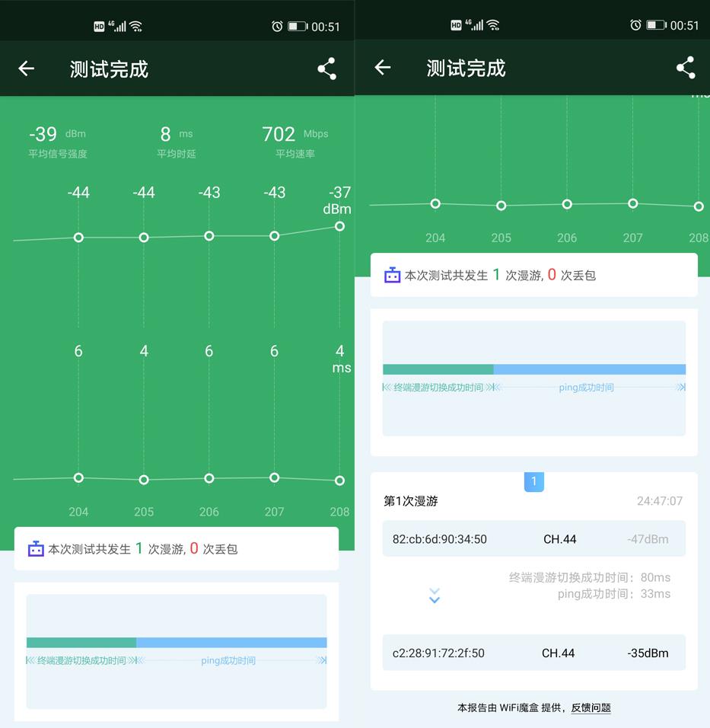
Task: Click the roaming versus ping time progress bar
Action: pos(534,369)
